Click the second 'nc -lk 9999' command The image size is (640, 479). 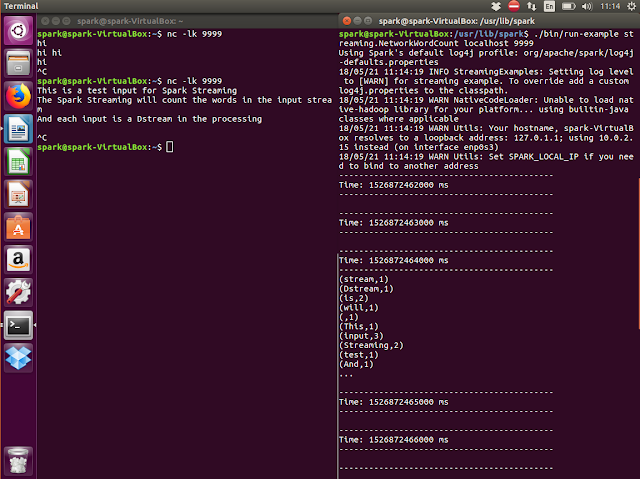[x=194, y=81]
